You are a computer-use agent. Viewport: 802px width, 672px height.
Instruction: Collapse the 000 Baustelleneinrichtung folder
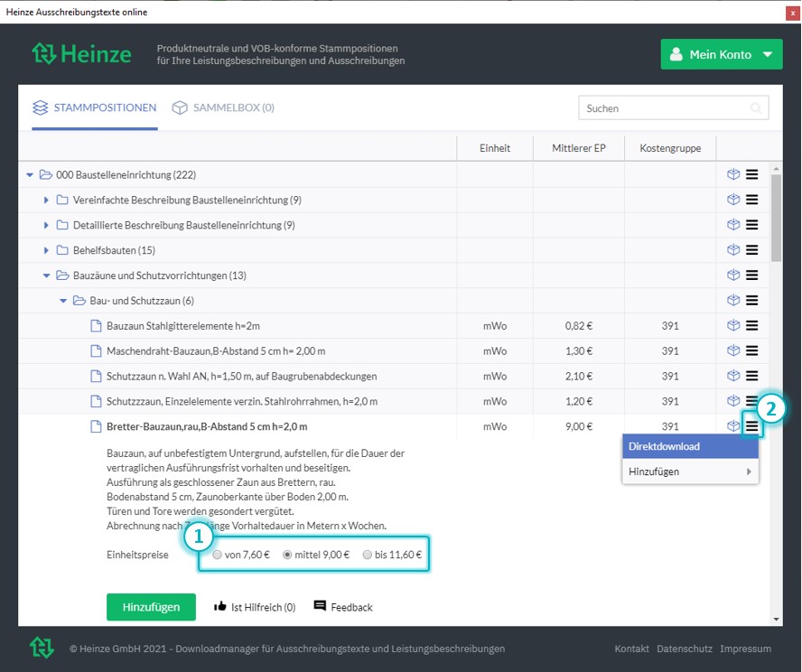[30, 175]
